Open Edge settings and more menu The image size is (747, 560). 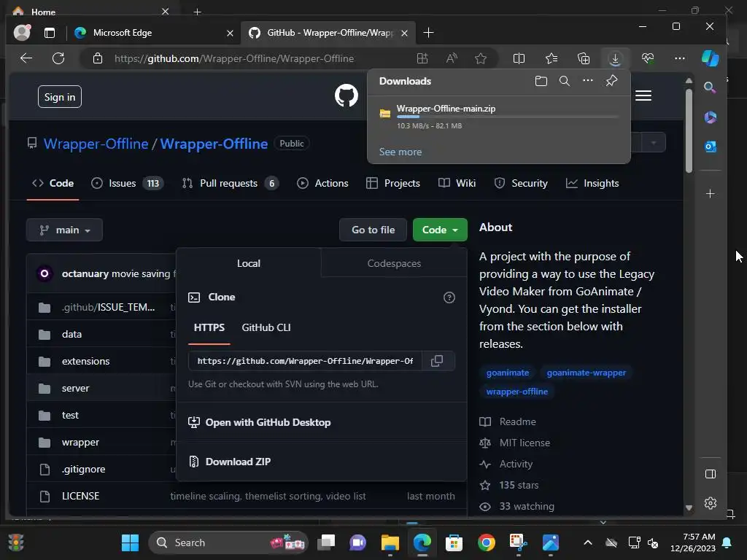tap(680, 58)
